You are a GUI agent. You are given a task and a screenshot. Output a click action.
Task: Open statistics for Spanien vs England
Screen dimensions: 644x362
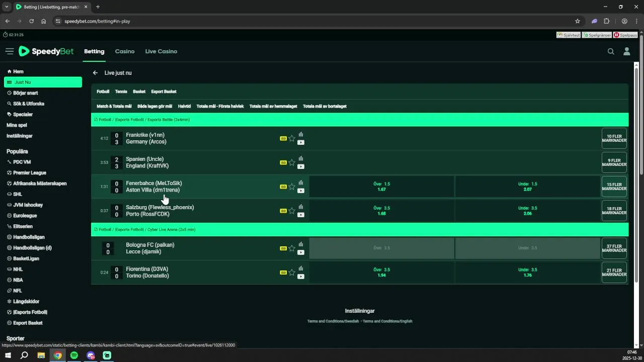coord(301,158)
